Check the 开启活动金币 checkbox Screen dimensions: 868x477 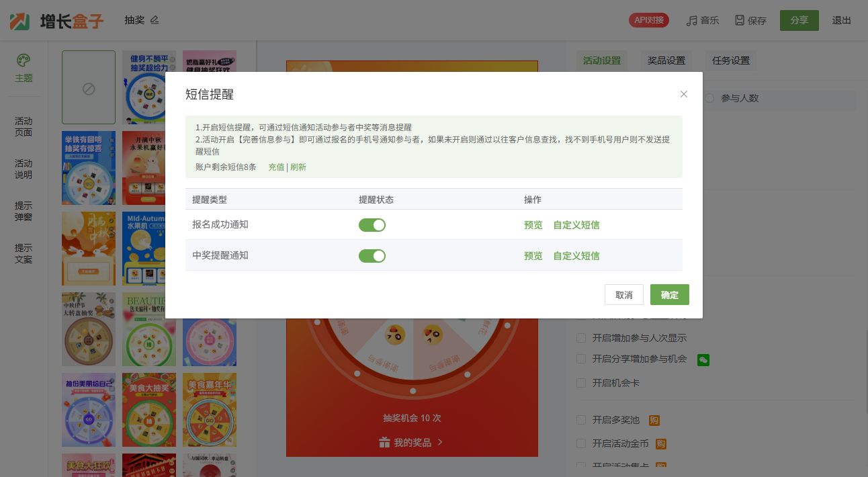click(x=581, y=443)
